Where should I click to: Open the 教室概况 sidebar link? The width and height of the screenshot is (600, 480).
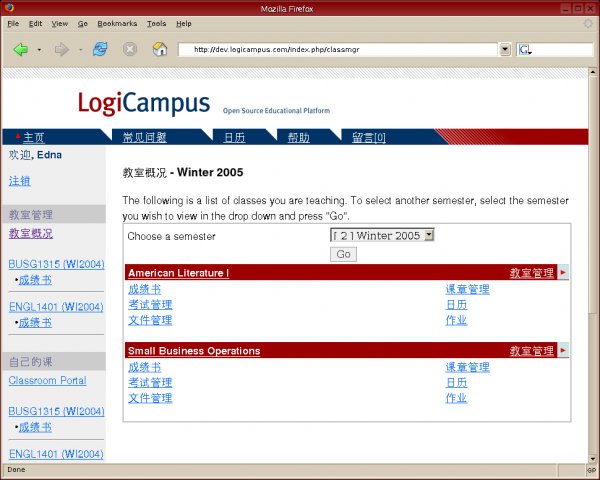tap(31, 233)
